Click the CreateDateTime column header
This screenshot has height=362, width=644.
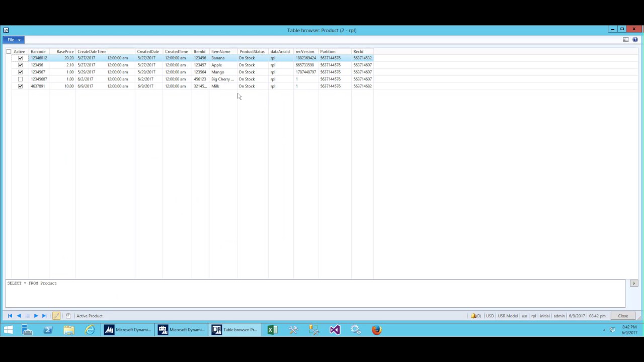105,51
